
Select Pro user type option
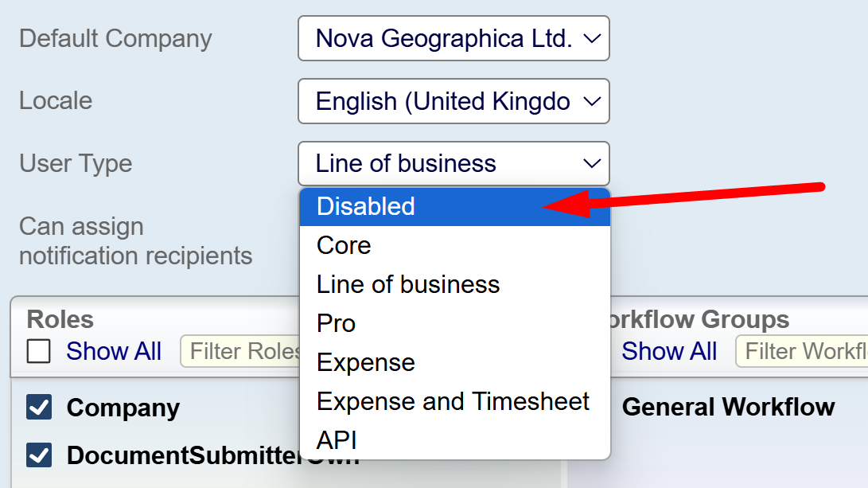pos(336,323)
